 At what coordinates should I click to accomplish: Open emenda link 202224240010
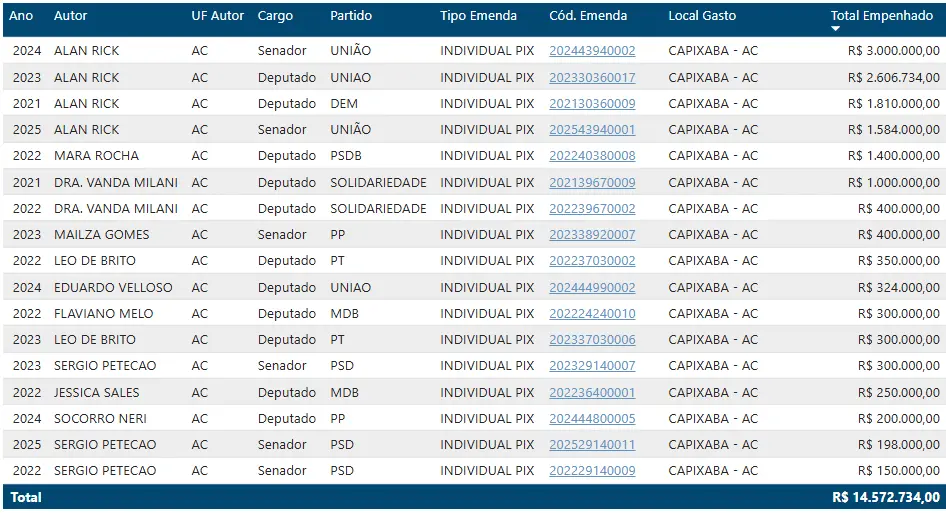tap(592, 313)
